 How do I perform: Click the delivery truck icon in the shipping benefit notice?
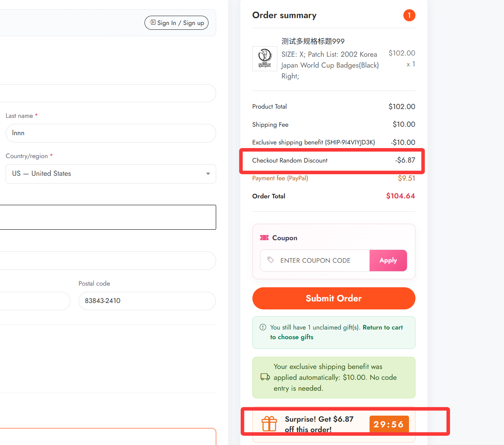pyautogui.click(x=265, y=377)
